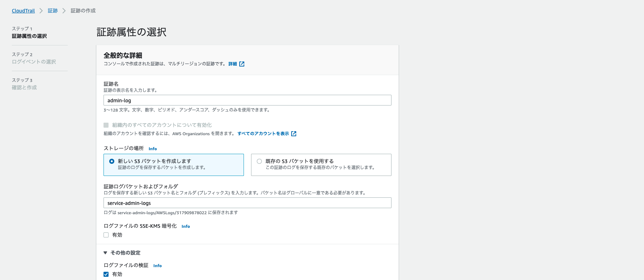Click Info link next to SSE-KMS 暗号化
644x280 pixels.
point(186,226)
